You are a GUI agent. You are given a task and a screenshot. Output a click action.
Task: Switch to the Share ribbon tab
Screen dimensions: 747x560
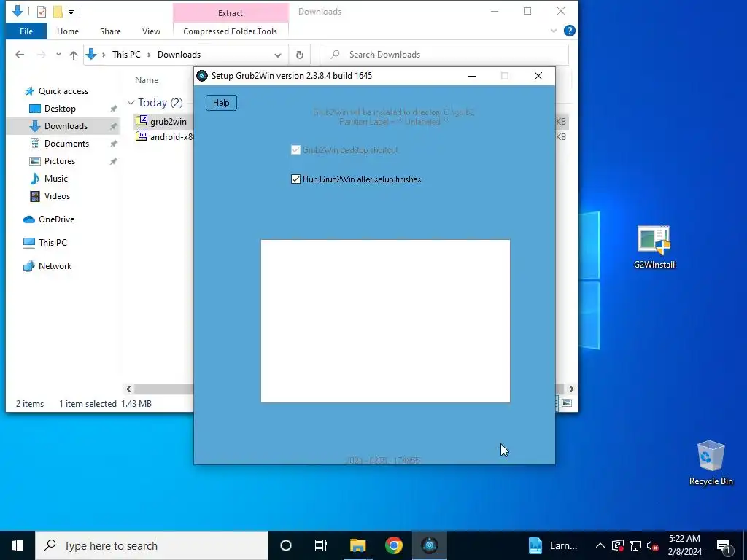pos(111,31)
